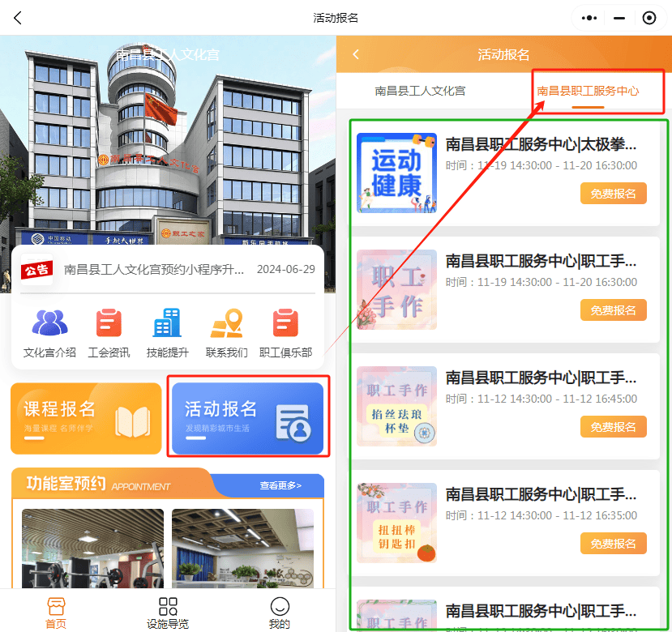Open 我的 profile in the bottom navigation

[x=280, y=613]
